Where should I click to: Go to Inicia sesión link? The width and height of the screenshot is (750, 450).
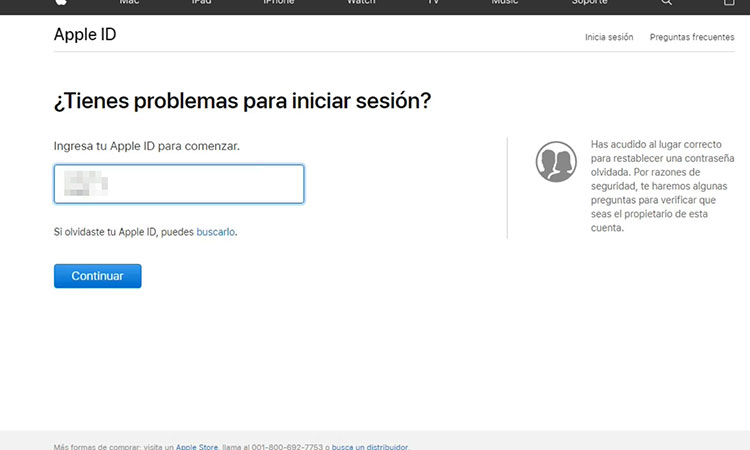click(x=609, y=37)
